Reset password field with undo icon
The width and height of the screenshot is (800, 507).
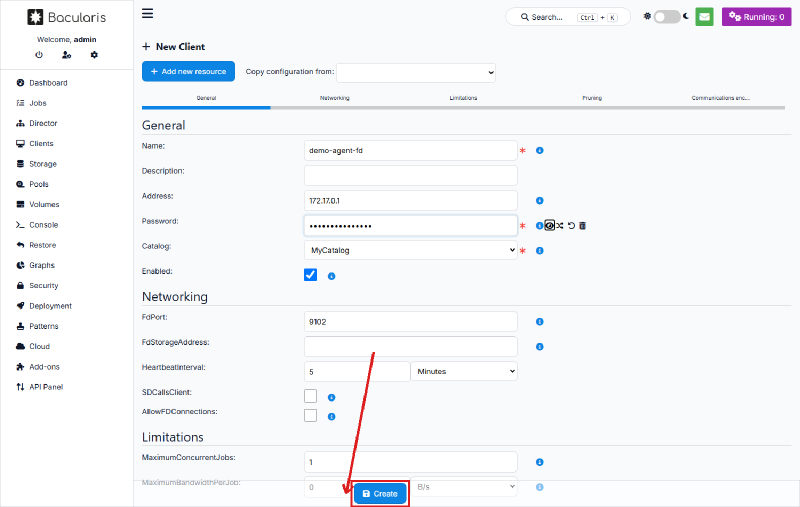pyautogui.click(x=571, y=225)
